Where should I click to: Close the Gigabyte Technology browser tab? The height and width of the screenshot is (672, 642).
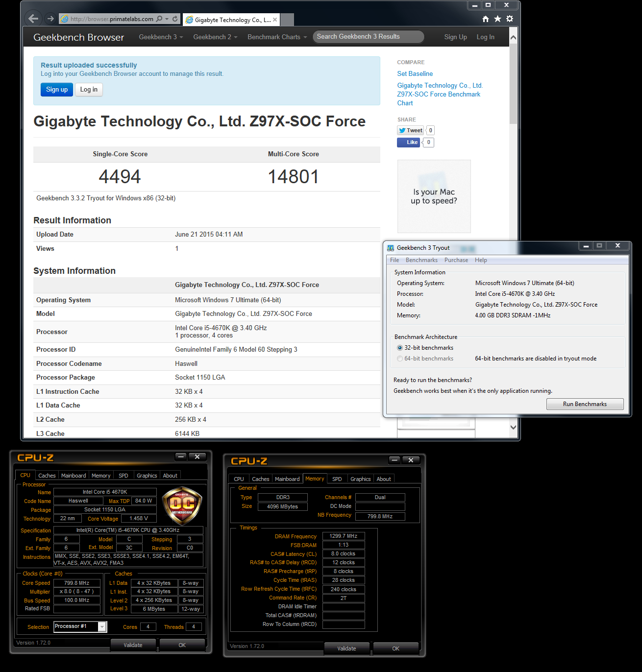[x=275, y=20]
